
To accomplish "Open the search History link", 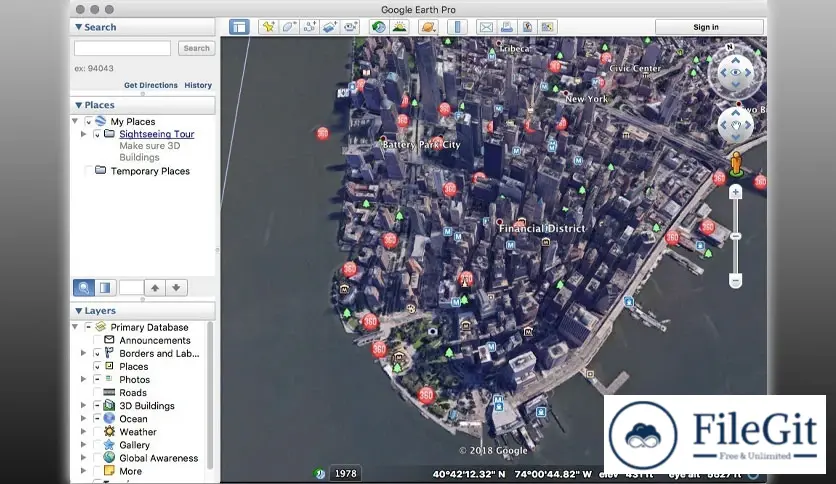I will (198, 85).
